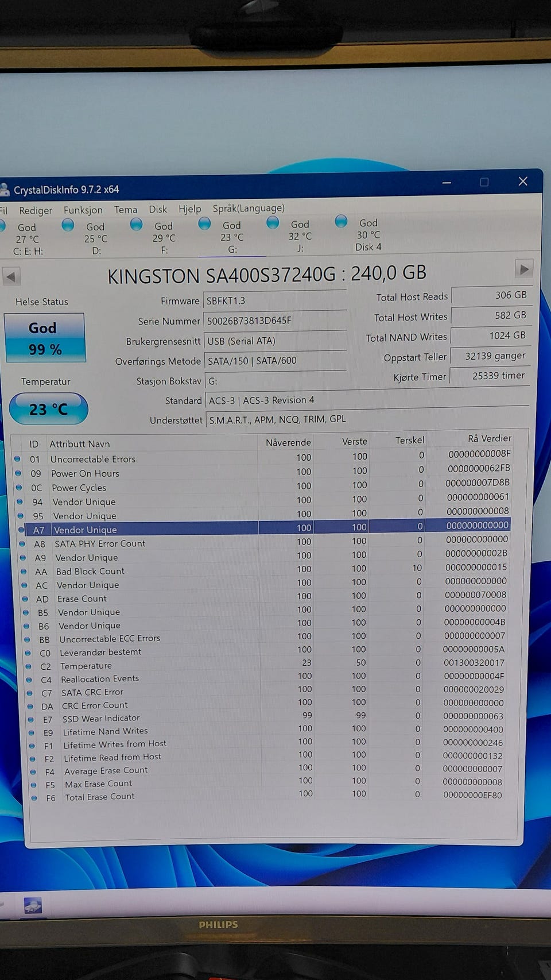
Task: Click the Stasjon Bokstav field G:
Action: 275,381
